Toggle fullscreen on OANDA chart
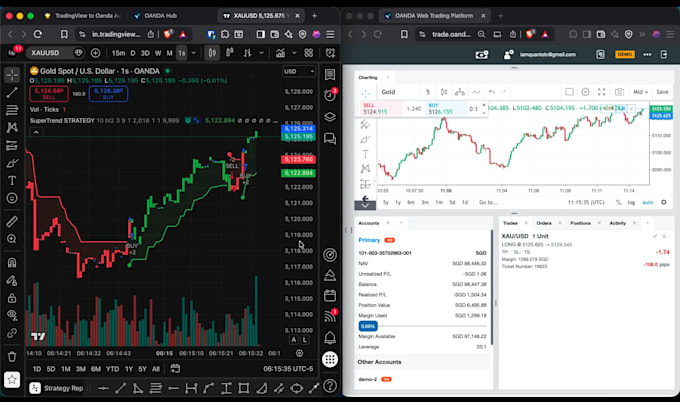This screenshot has height=402, width=680. [602, 92]
